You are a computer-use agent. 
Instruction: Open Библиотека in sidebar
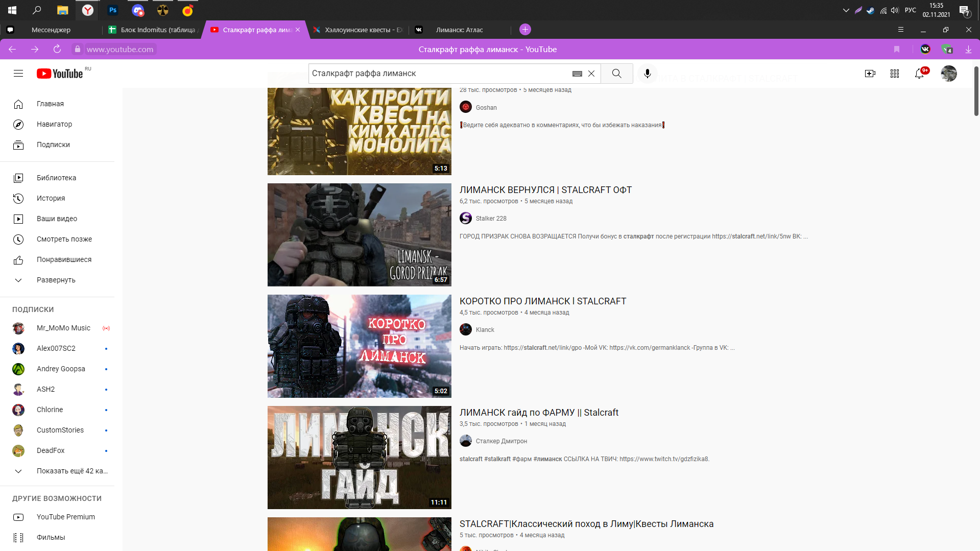(x=57, y=178)
